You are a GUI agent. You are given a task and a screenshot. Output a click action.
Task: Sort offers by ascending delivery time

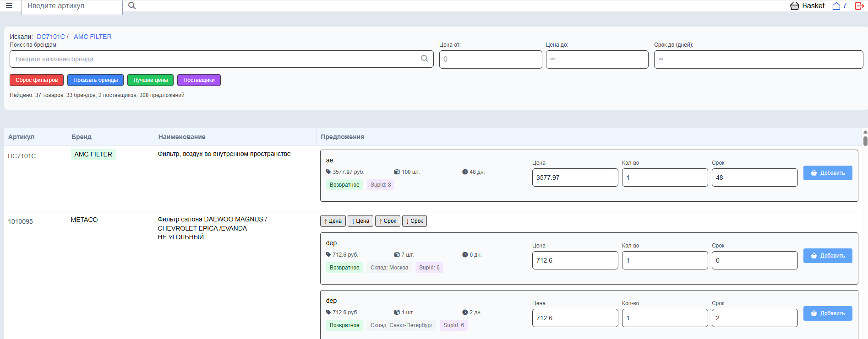coord(388,221)
